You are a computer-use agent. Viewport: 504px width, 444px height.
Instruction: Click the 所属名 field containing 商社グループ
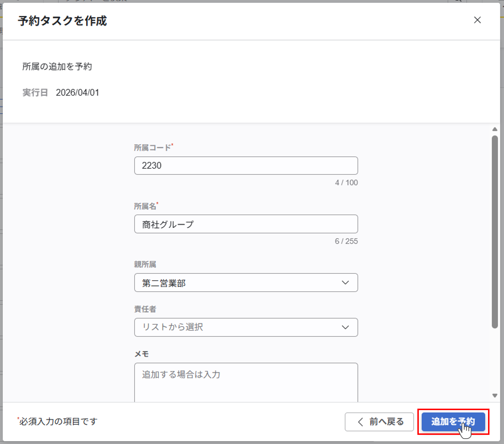point(246,224)
